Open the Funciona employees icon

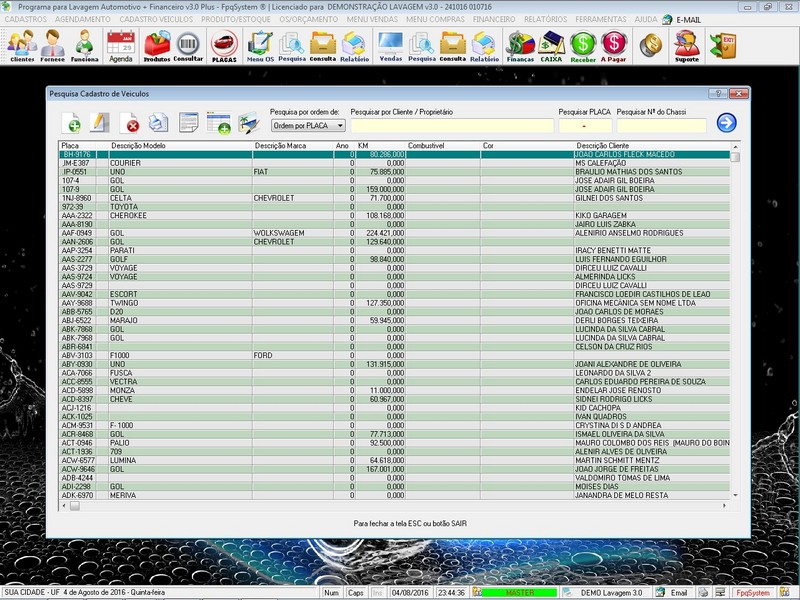pos(84,46)
